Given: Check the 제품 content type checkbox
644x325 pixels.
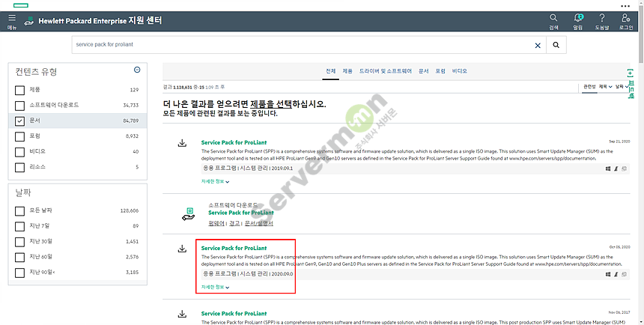Looking at the screenshot, I should (19, 90).
